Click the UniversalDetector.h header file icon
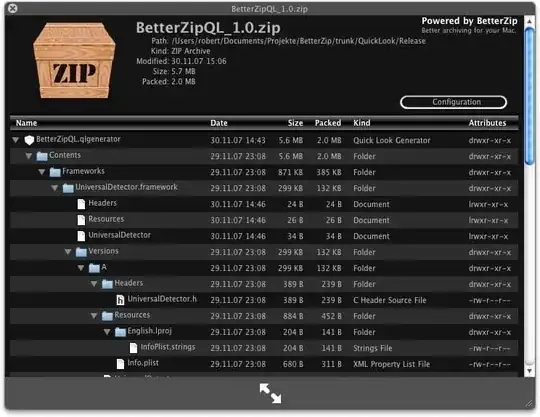 pyautogui.click(x=120, y=300)
